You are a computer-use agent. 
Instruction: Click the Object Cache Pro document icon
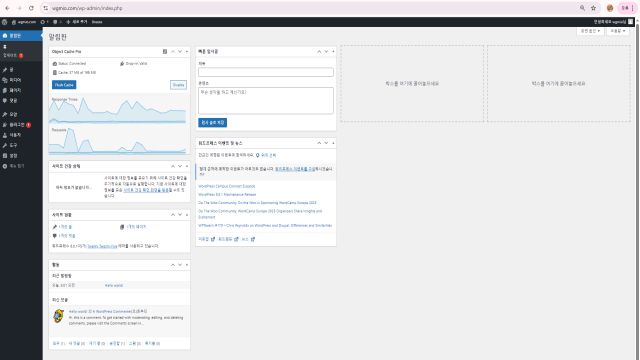coord(165,52)
